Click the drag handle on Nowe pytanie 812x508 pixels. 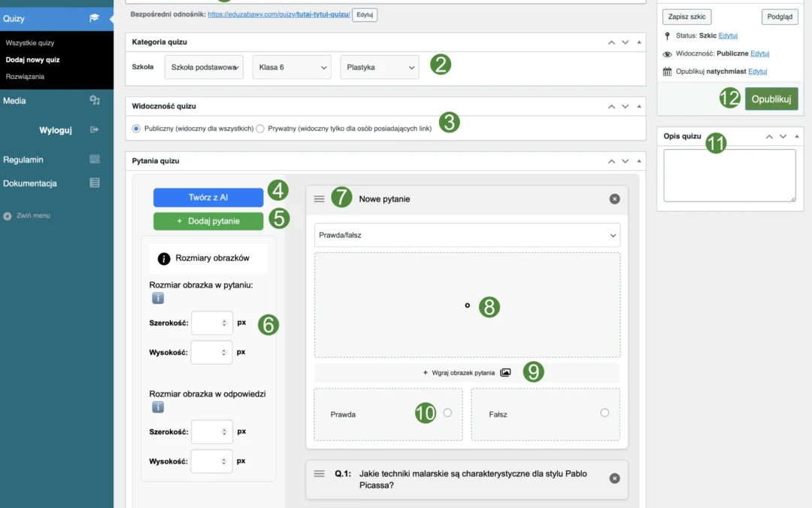click(319, 199)
